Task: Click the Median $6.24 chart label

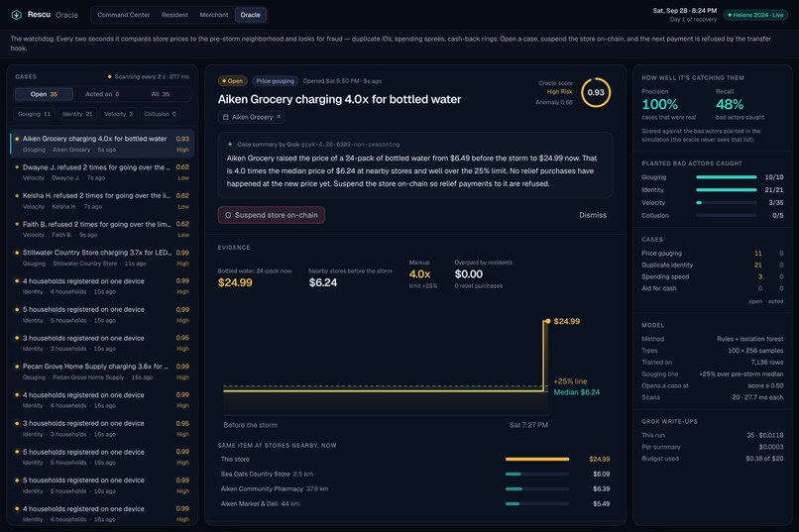Action: point(576,392)
